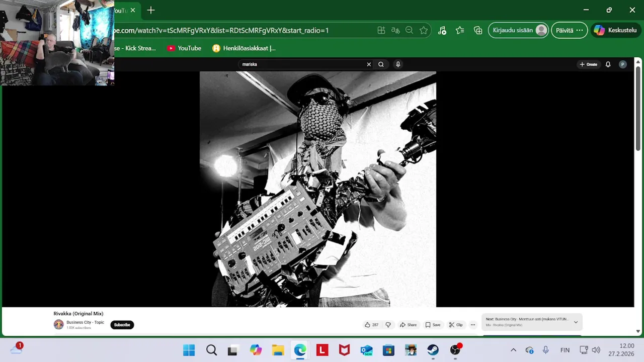644x362 pixels.
Task: Open Microsoft Store from the taskbar
Action: point(388,350)
